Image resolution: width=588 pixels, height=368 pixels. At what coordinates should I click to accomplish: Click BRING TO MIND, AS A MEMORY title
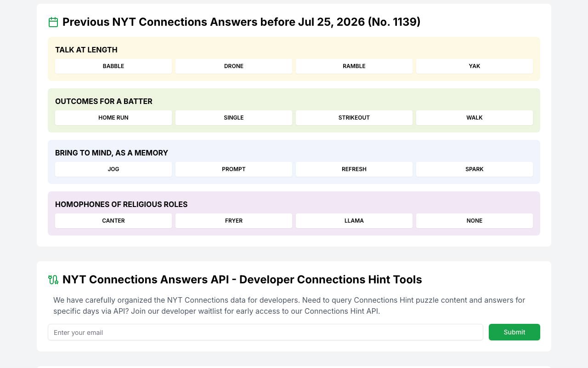tap(112, 153)
